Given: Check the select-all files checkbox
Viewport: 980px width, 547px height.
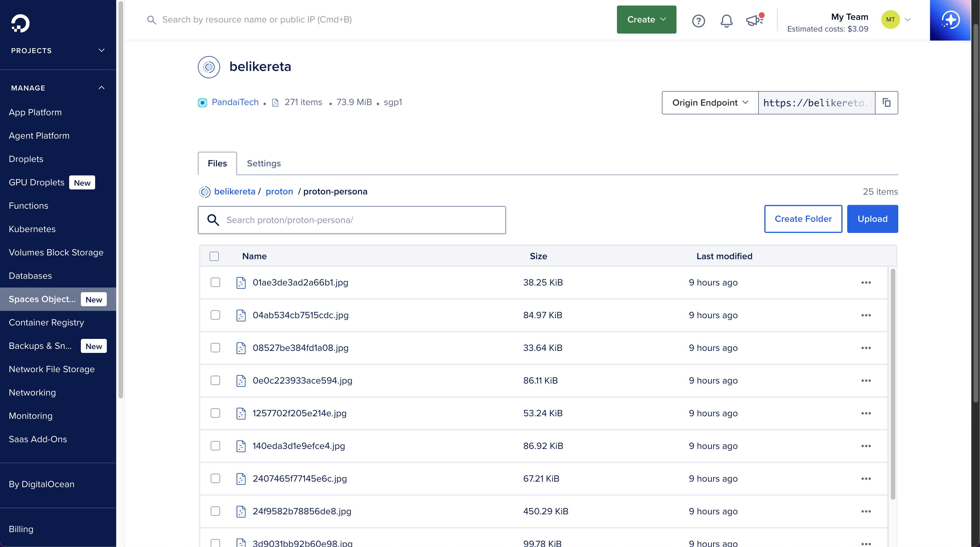Looking at the screenshot, I should [x=214, y=256].
